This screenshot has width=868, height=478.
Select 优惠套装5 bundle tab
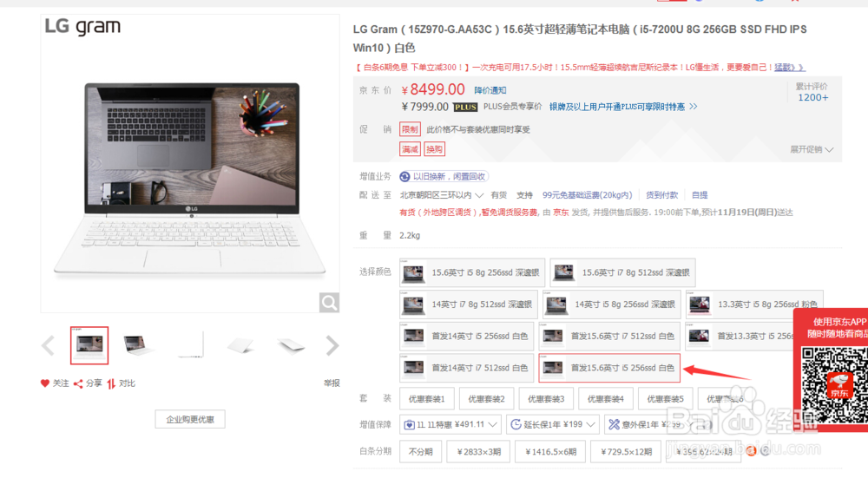click(666, 398)
